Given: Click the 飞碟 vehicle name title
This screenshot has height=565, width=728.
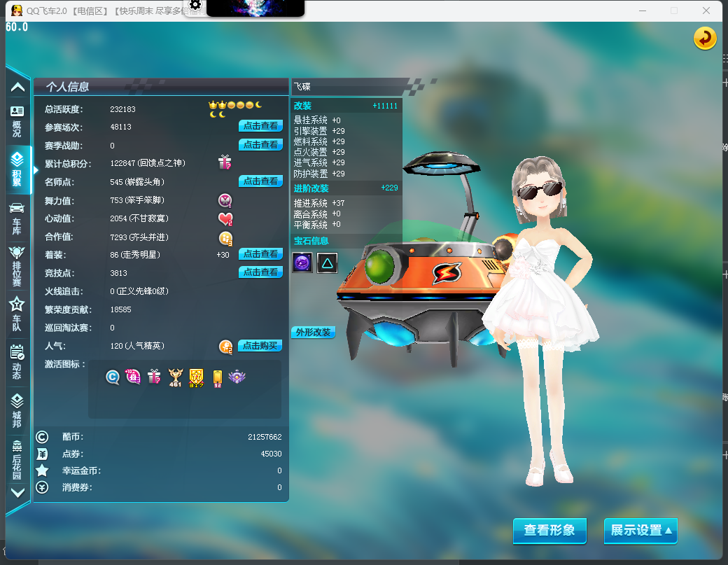Looking at the screenshot, I should pos(302,86).
